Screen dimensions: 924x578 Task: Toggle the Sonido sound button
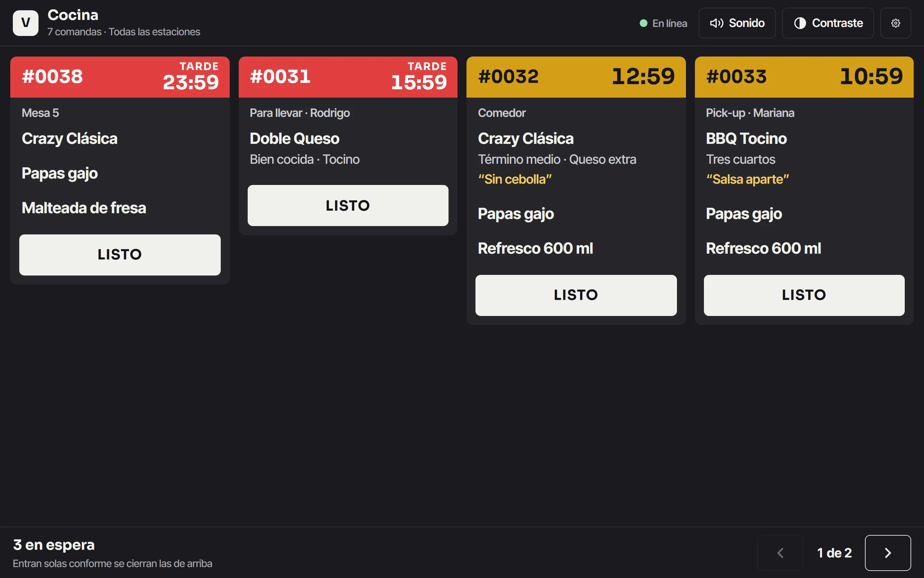737,23
